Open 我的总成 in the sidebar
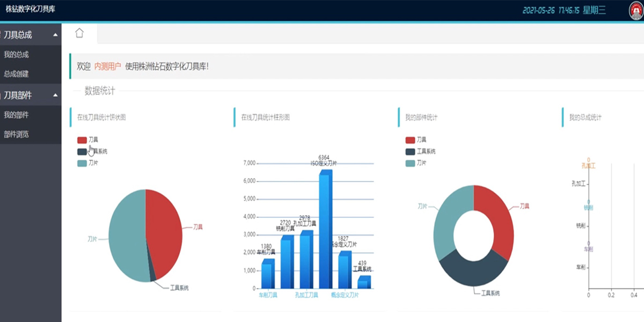Viewport: 644px width, 322px height. pyautogui.click(x=16, y=55)
